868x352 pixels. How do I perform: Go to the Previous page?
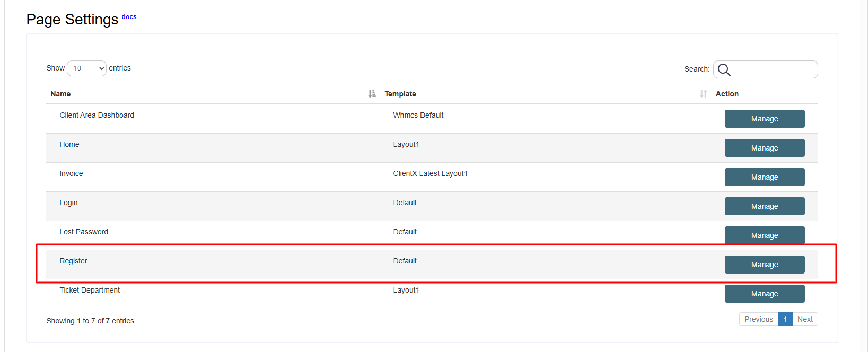(x=758, y=319)
